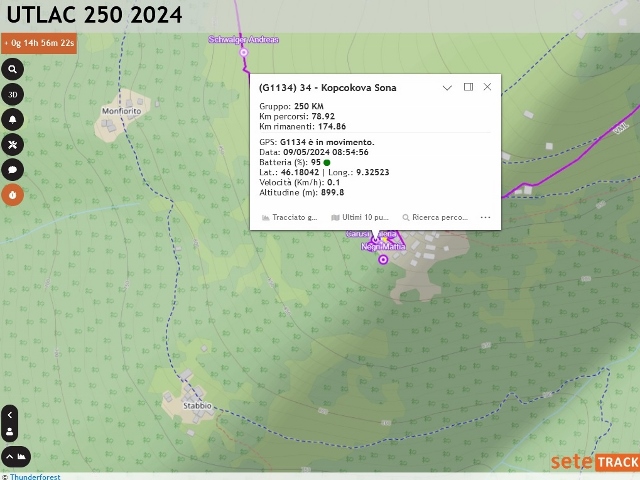Click the Stabbio place label
Image resolution: width=640 pixels, height=480 pixels.
(x=197, y=406)
